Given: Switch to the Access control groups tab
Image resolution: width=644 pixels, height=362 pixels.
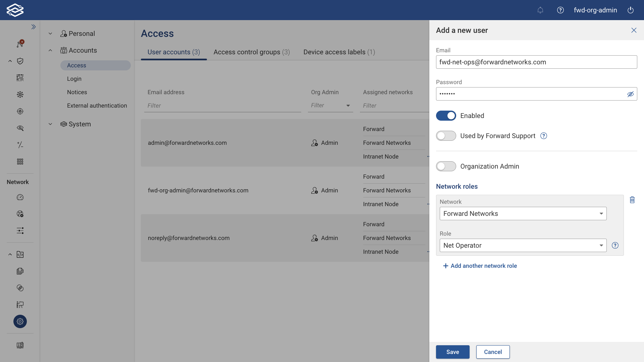Looking at the screenshot, I should coord(251,52).
